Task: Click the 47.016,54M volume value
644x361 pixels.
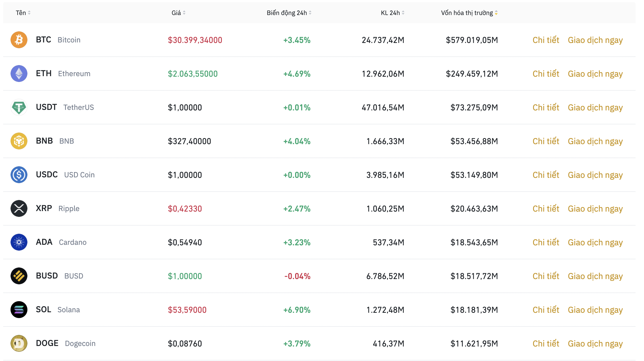Action: [x=383, y=108]
